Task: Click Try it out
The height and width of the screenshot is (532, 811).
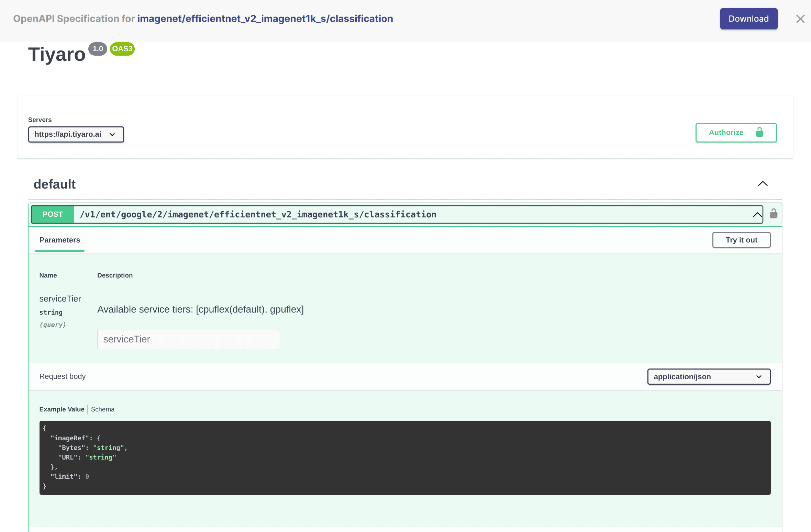Action: pyautogui.click(x=742, y=240)
